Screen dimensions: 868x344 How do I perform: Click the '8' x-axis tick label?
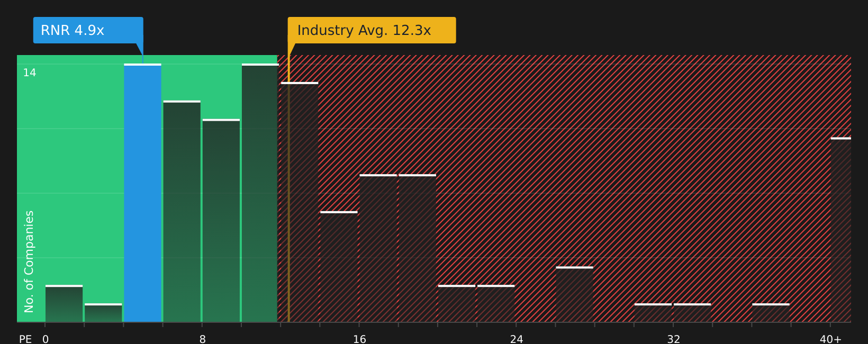coord(202,339)
